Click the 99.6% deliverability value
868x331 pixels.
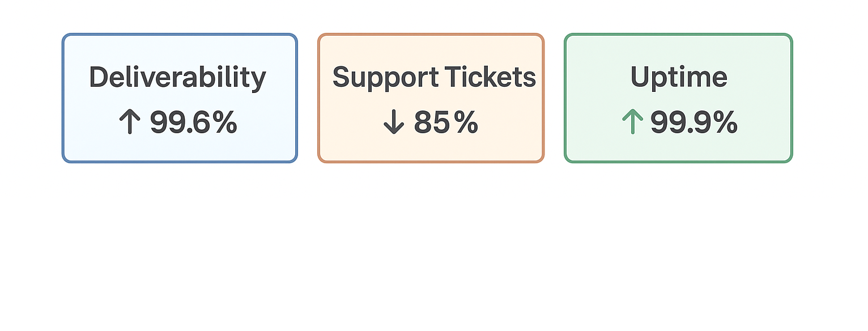(193, 122)
